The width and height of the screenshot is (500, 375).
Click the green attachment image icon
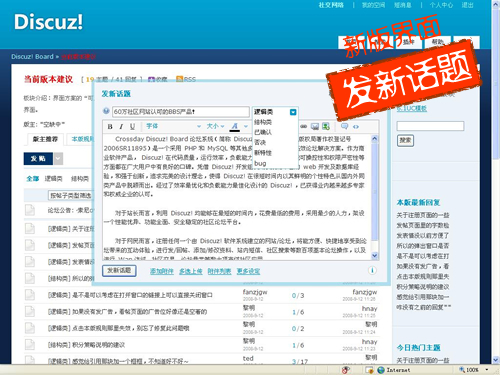coord(326,126)
